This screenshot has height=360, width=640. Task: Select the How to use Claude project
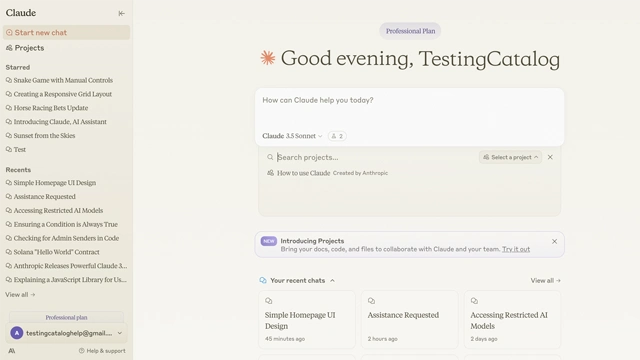pos(327,173)
